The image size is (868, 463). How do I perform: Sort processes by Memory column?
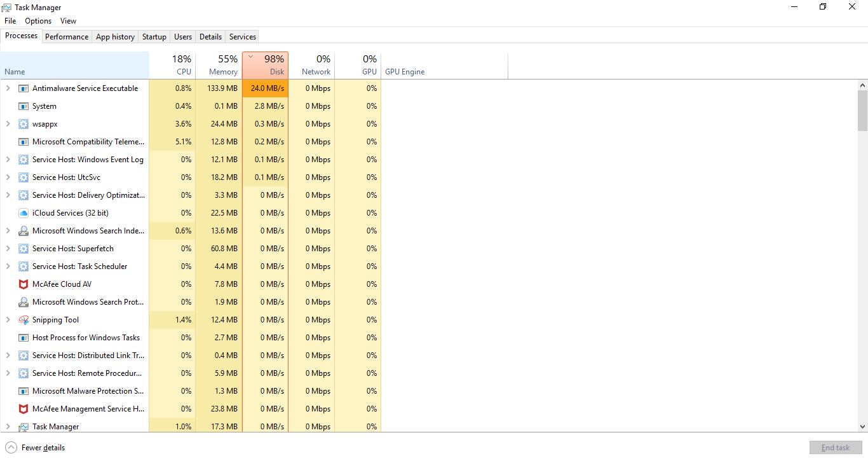219,66
